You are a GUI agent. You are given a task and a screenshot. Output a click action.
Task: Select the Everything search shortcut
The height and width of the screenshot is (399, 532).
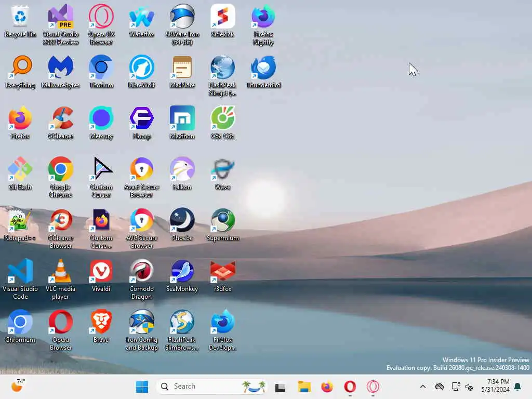click(x=20, y=72)
